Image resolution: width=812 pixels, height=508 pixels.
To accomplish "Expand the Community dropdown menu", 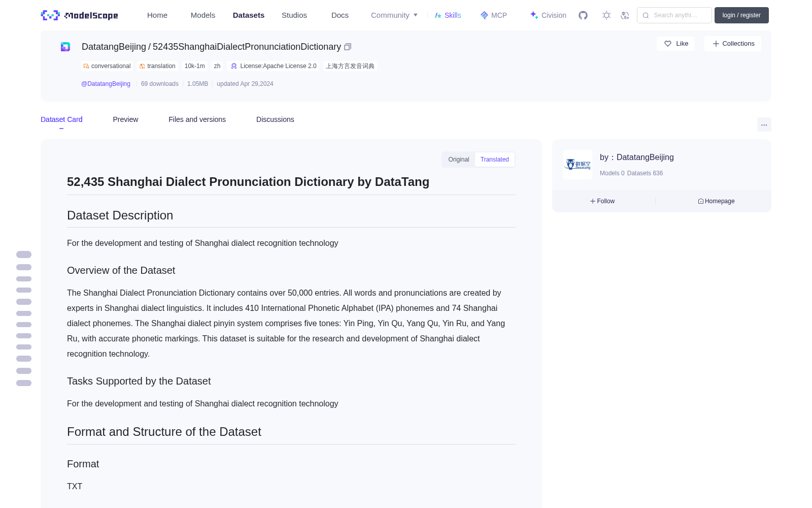I will [x=394, y=15].
